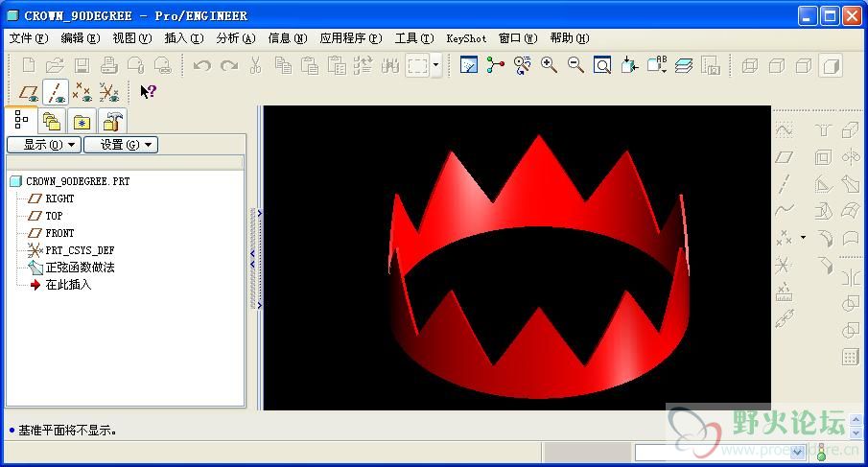
Task: Open the 编辑(E) menu
Action: [x=81, y=38]
